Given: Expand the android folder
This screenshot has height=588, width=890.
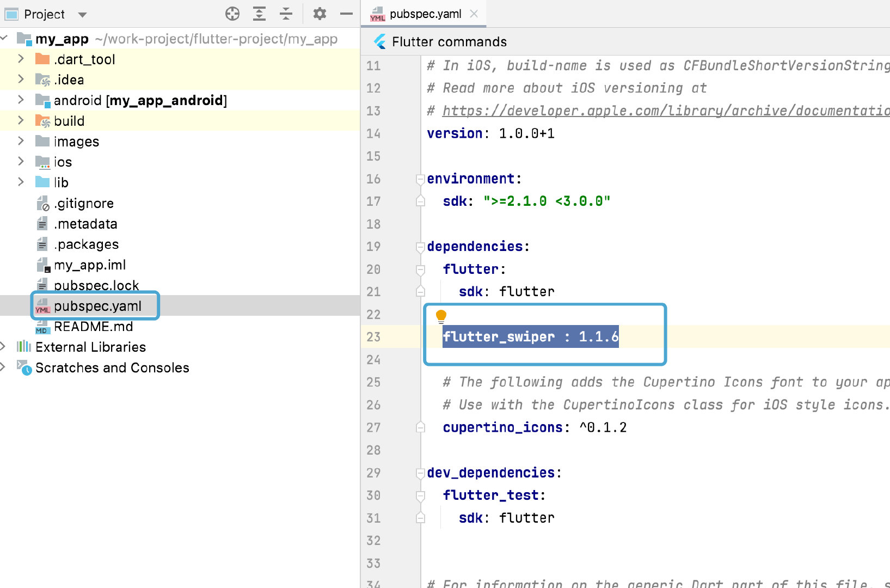Looking at the screenshot, I should pyautogui.click(x=21, y=100).
